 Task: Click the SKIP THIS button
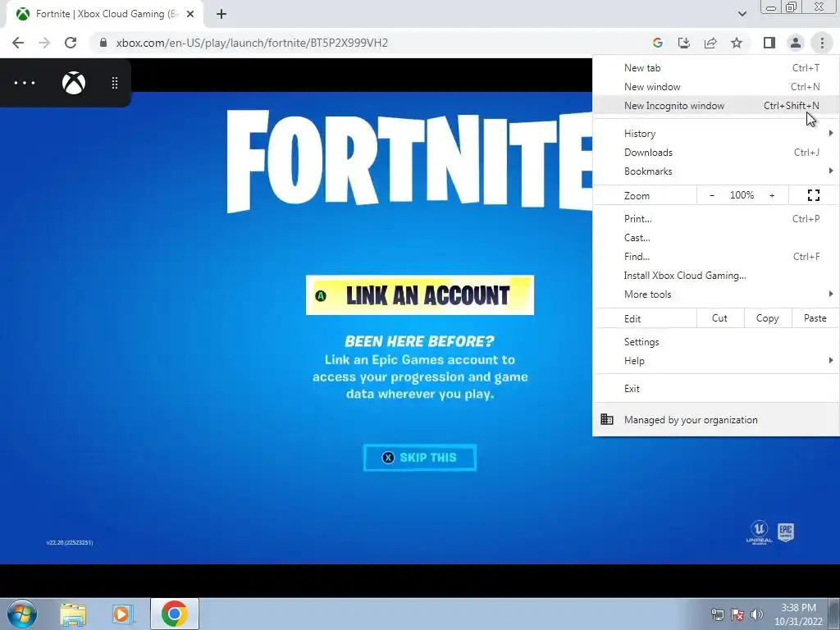pos(420,458)
